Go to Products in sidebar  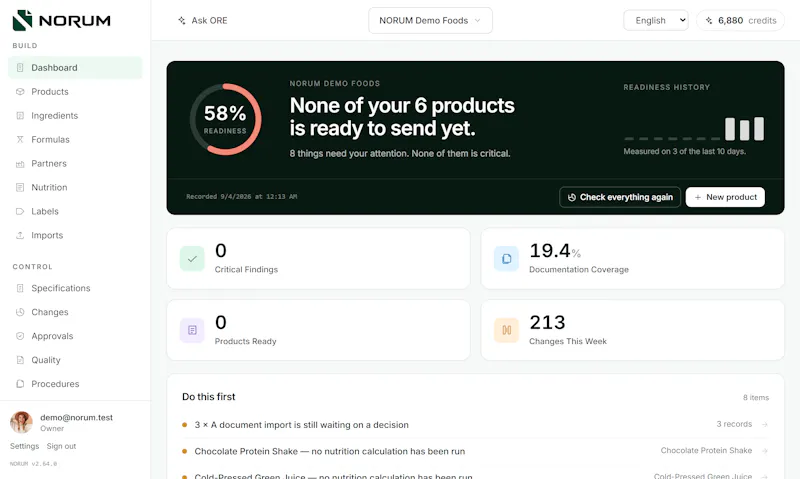(x=75, y=91)
